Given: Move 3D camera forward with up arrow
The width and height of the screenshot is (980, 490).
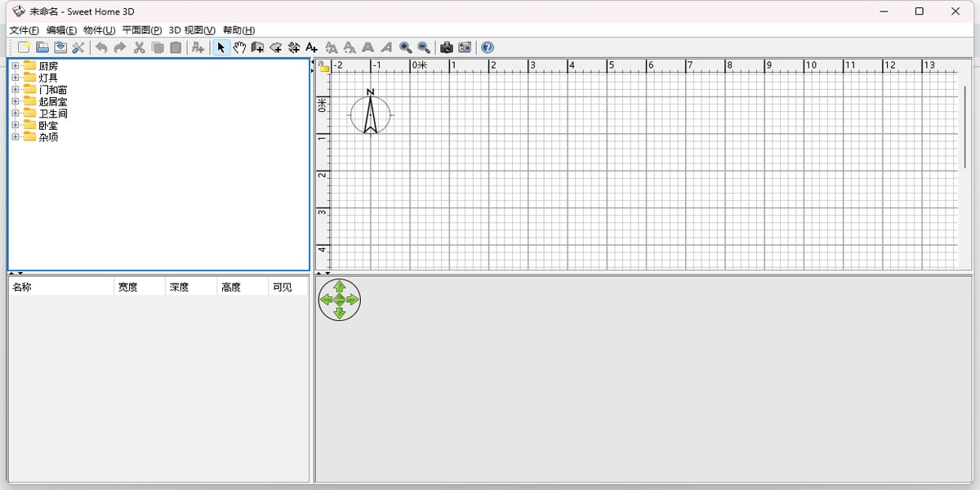Looking at the screenshot, I should tap(339, 287).
